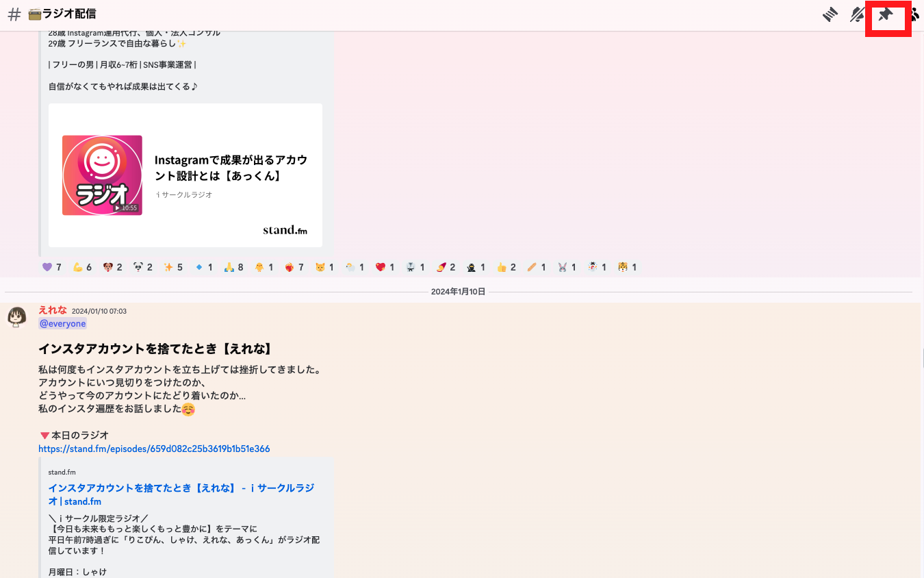Open the threads panel icon
Image resolution: width=924 pixels, height=578 pixels.
[x=830, y=14]
